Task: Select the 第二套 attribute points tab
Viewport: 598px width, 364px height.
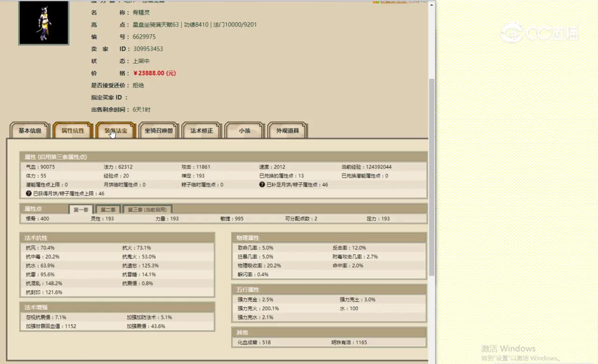Action: tap(108, 210)
